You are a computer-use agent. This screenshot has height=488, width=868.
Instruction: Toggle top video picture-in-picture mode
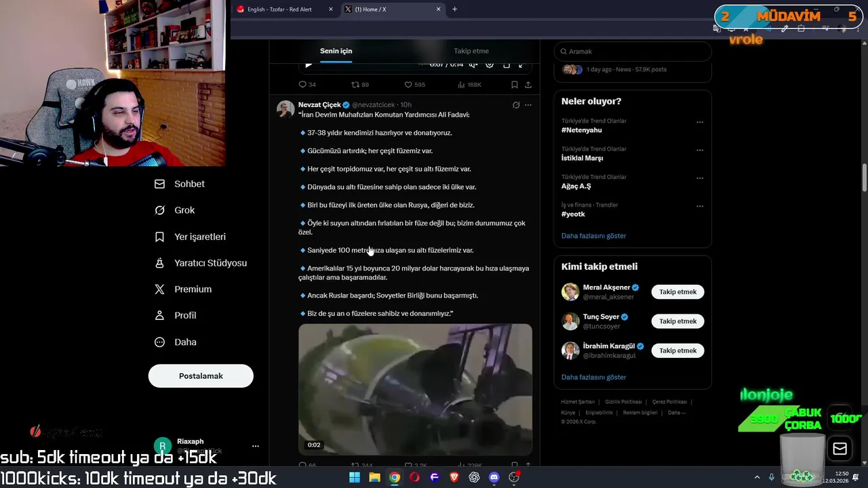506,64
